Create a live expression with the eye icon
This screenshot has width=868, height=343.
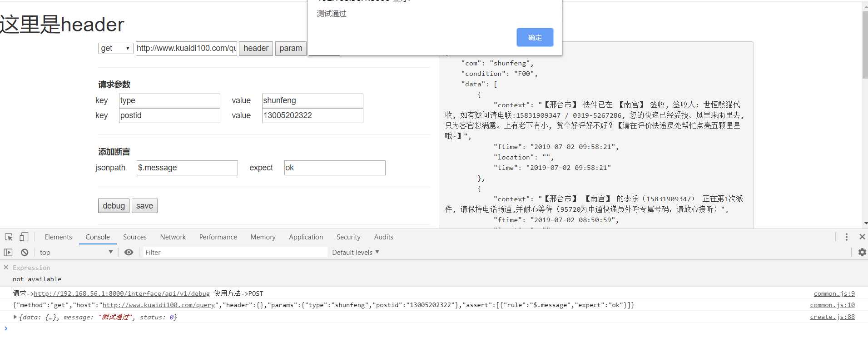coord(129,253)
